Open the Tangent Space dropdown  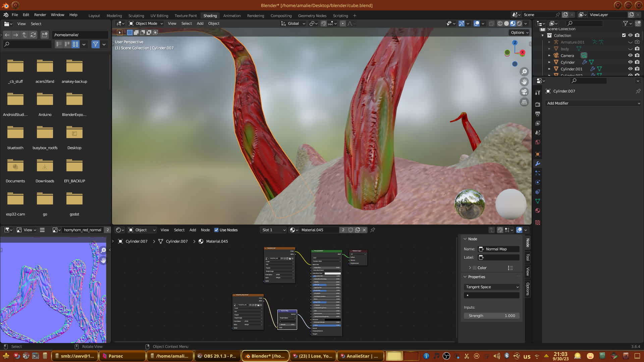pyautogui.click(x=492, y=287)
